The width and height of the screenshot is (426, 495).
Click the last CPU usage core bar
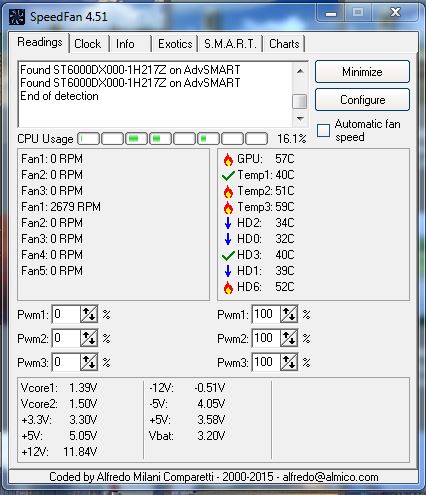pyautogui.click(x=256, y=138)
